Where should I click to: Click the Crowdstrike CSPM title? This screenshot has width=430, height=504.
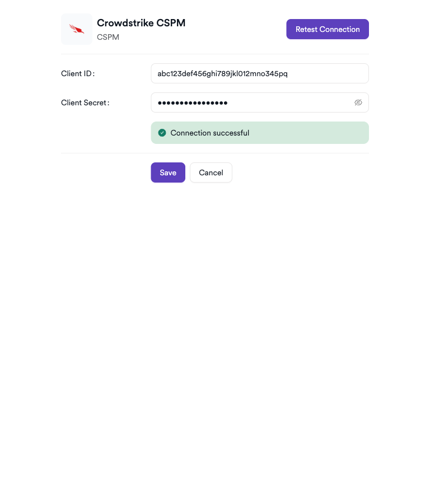coord(141,23)
